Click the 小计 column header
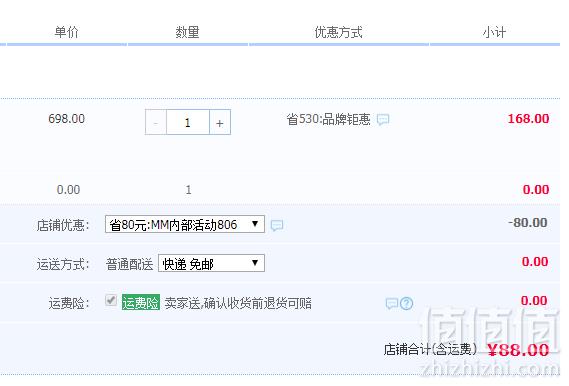 (494, 32)
